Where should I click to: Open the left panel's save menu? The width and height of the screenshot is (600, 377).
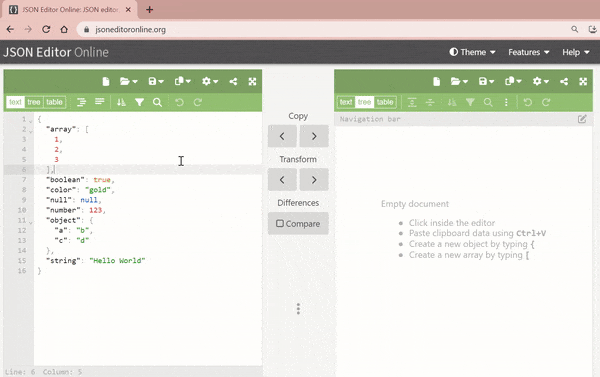156,82
